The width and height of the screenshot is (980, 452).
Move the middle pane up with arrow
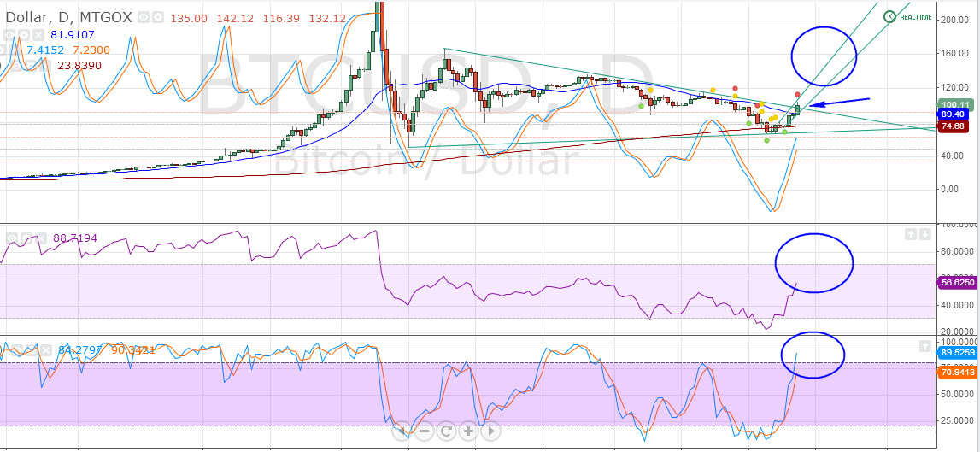coord(911,234)
